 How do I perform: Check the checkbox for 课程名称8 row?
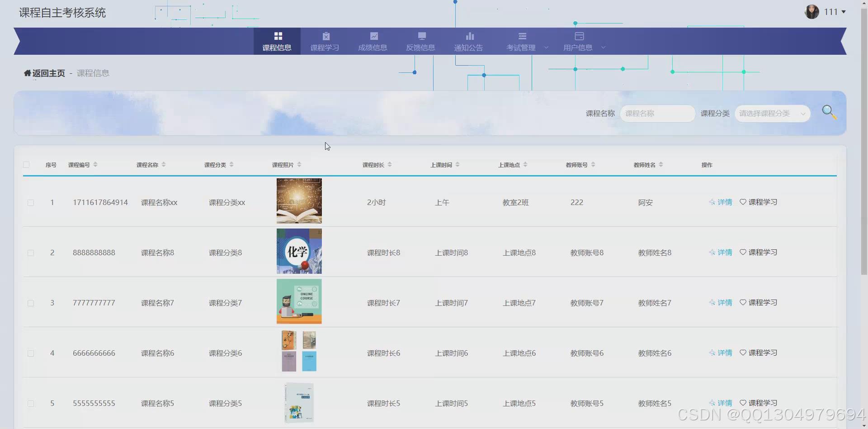tap(31, 253)
